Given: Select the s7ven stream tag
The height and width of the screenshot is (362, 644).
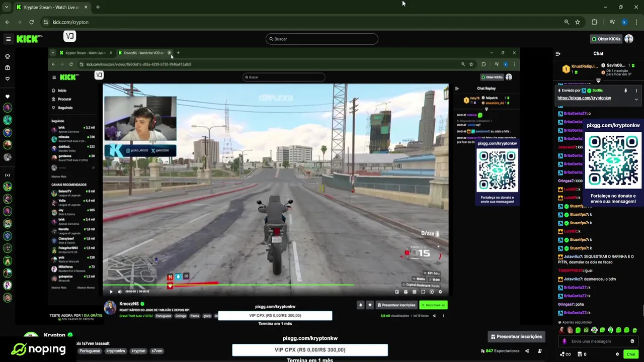Looking at the screenshot, I should tap(157, 351).
